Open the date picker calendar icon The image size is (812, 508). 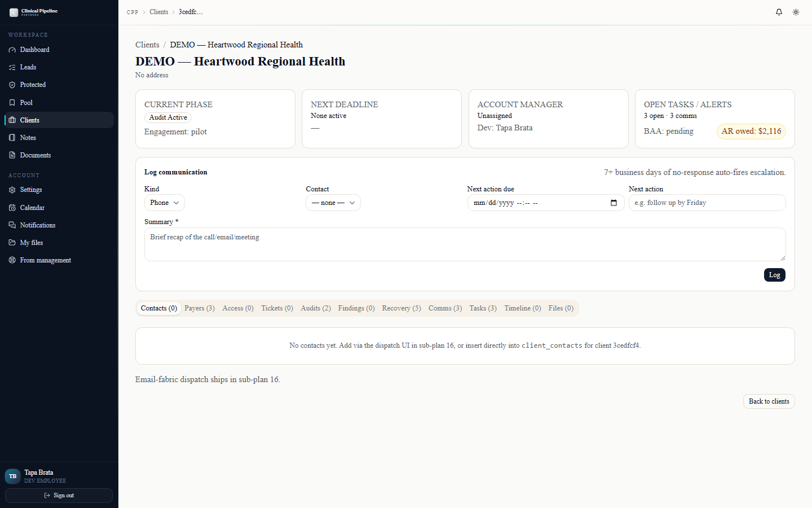tap(614, 203)
